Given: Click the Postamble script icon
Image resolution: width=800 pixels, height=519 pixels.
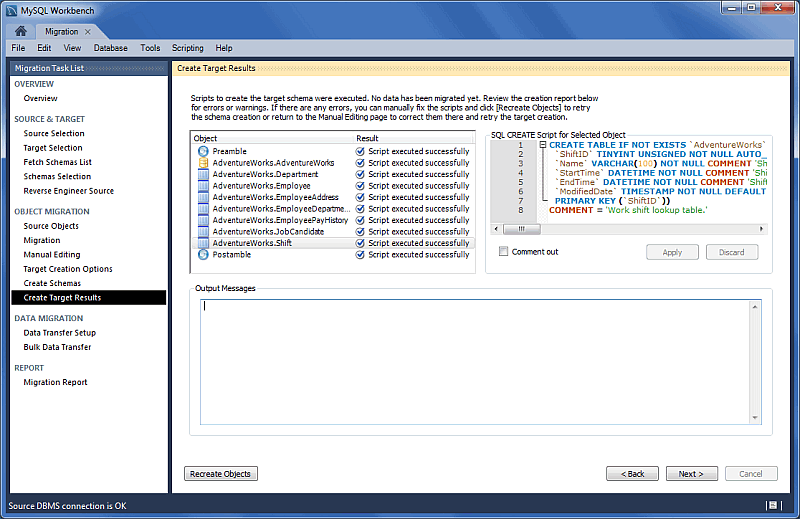Looking at the screenshot, I should 203,255.
